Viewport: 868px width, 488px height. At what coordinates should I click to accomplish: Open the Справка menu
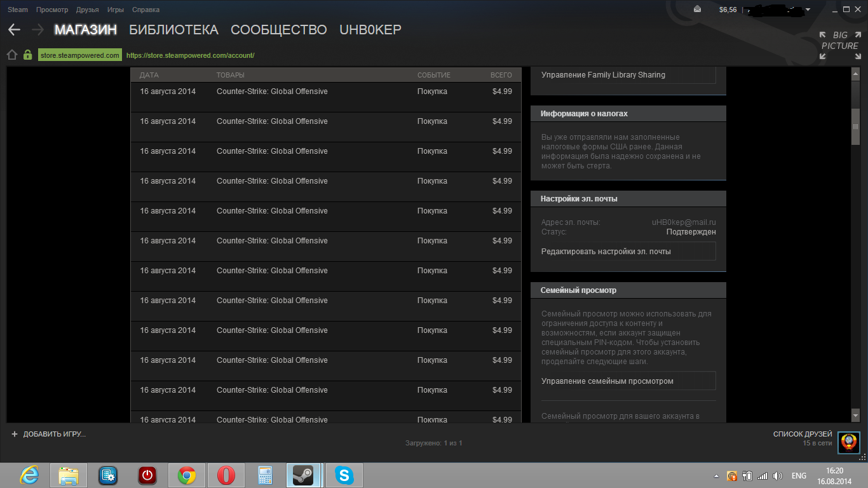tap(146, 10)
